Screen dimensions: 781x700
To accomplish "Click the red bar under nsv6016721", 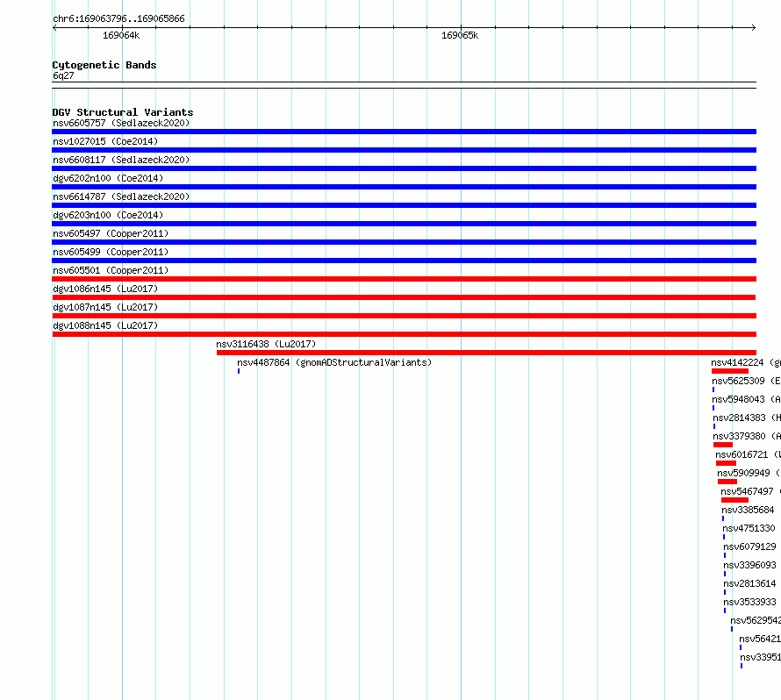I will pyautogui.click(x=727, y=463).
